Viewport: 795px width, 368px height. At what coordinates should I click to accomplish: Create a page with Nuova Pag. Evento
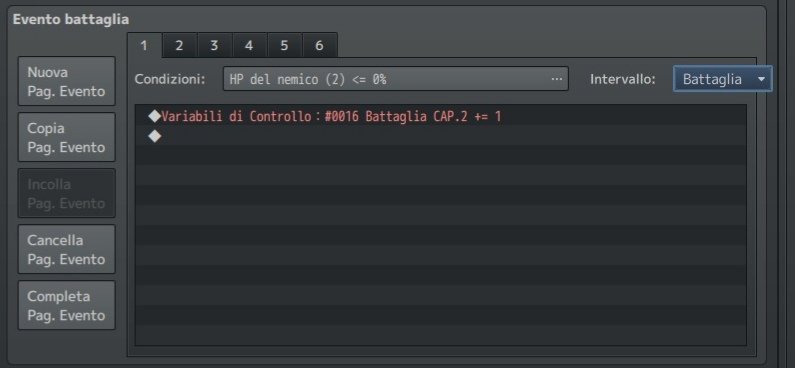pos(66,81)
